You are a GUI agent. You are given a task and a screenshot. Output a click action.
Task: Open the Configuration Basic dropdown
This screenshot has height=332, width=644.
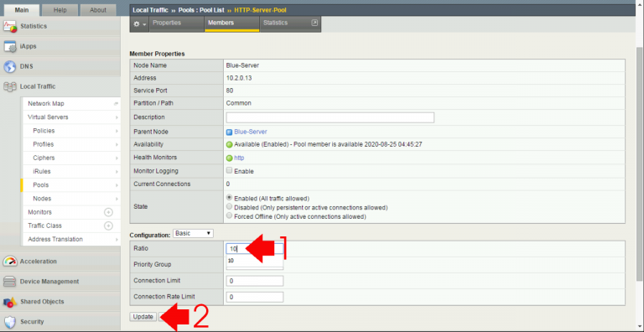pyautogui.click(x=193, y=233)
